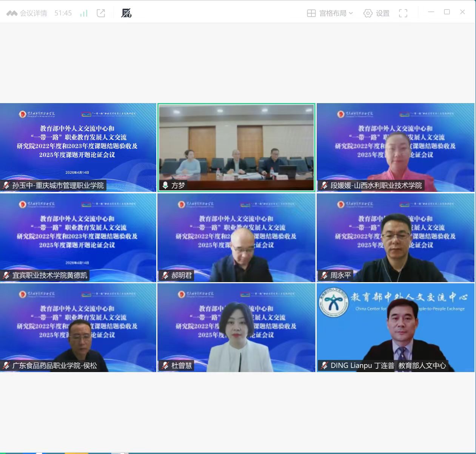Viewport: 476px width, 454px height.
Task: Click the meeting notes icon in the top bar
Action: point(126,13)
